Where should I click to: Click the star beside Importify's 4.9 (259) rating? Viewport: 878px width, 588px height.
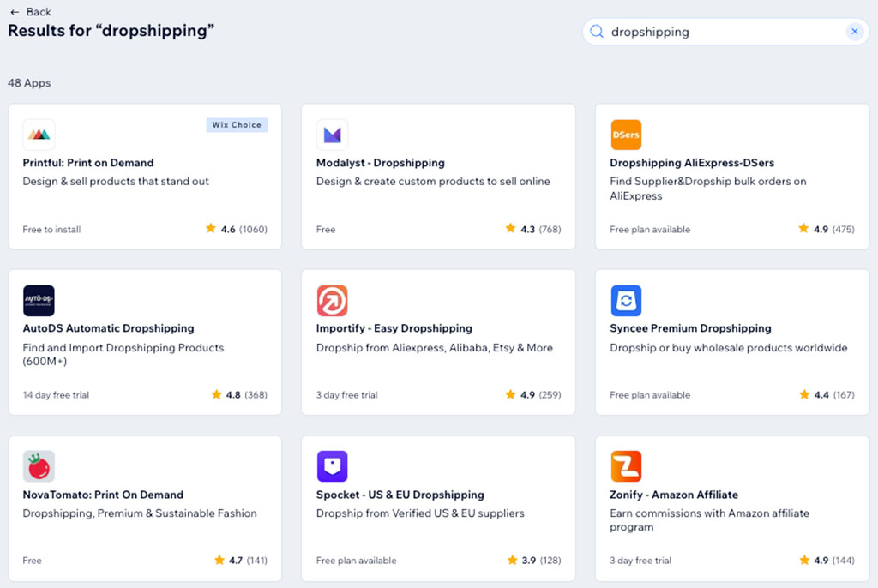coord(511,394)
